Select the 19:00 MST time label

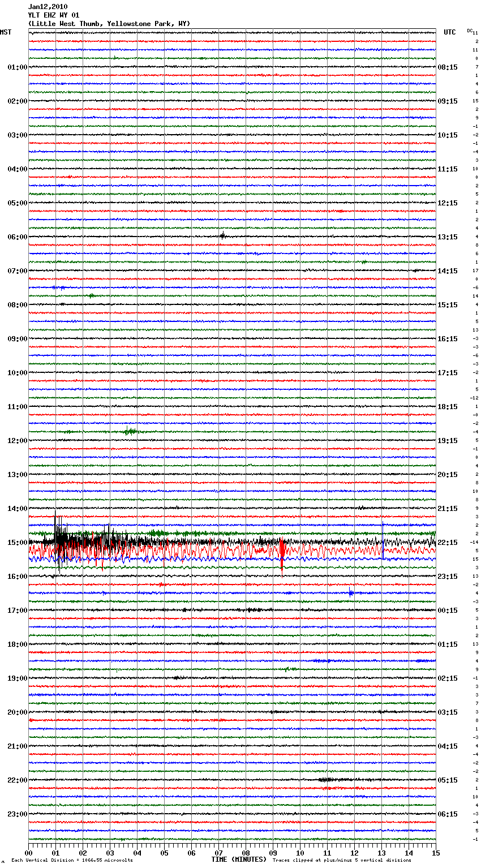click(x=18, y=678)
